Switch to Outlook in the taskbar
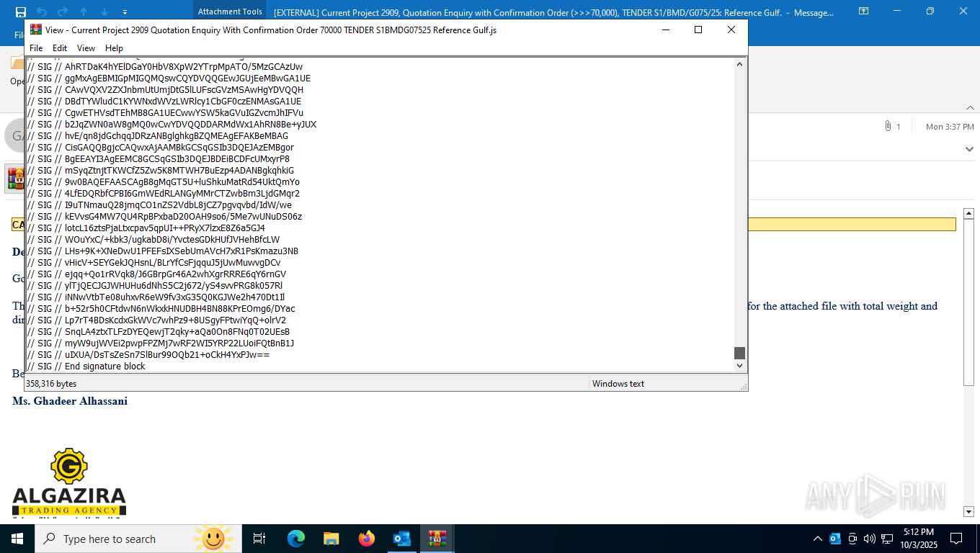This screenshot has height=553, width=980. [x=402, y=539]
